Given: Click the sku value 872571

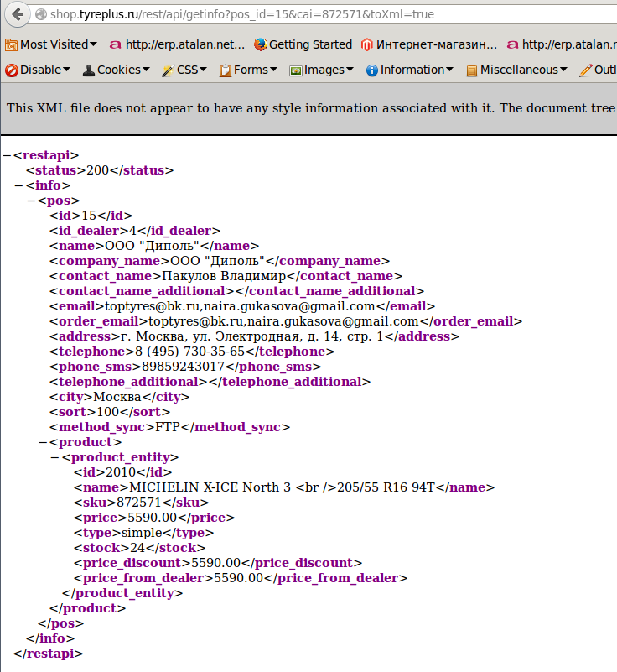Looking at the screenshot, I should pyautogui.click(x=138, y=503).
